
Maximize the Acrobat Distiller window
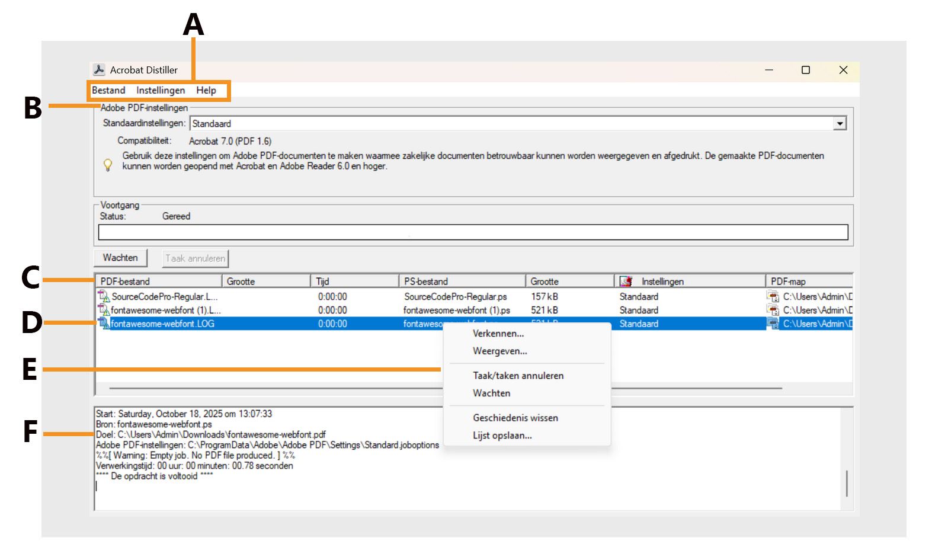806,70
